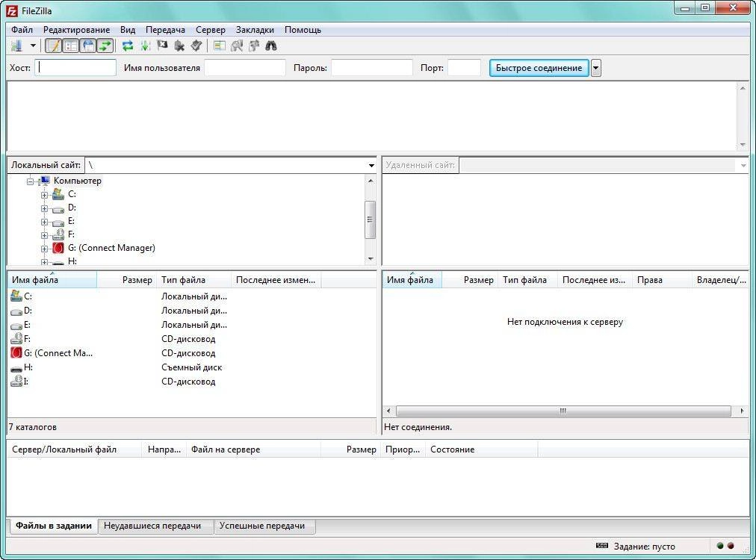Focus the Имя пользователя field
Viewport: 756px width, 560px height.
[245, 67]
